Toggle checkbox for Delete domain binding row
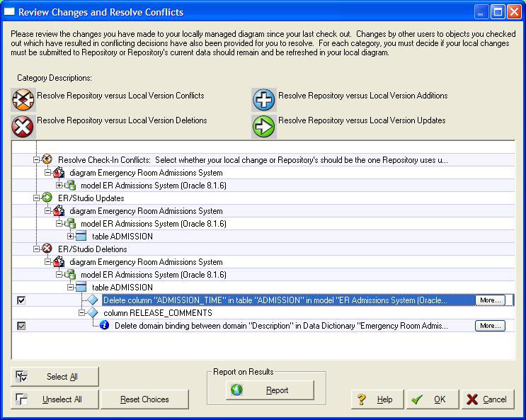Screen dimensions: 526x420 click(21, 326)
